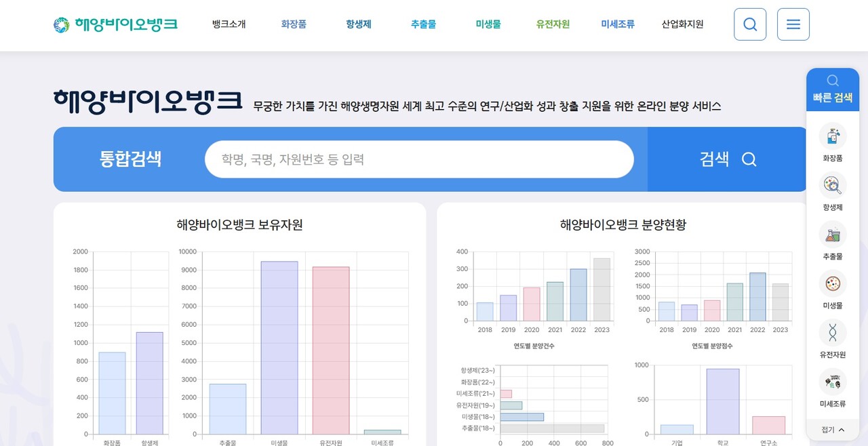Open the hamburger menu icon

(793, 24)
